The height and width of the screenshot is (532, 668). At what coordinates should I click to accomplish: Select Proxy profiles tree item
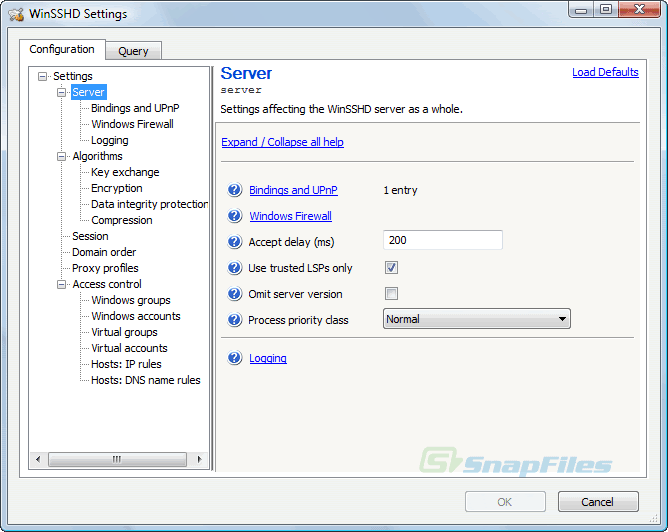105,268
